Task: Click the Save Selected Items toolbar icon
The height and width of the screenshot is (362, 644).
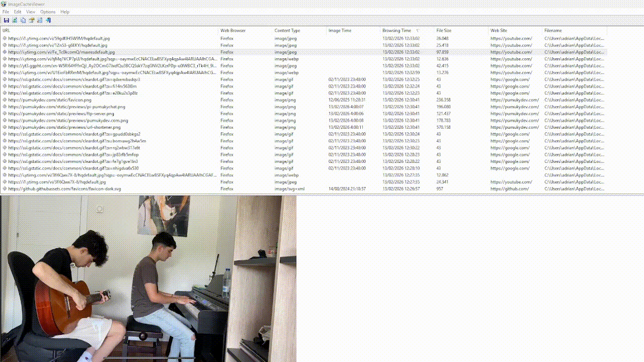Action: tap(7, 21)
